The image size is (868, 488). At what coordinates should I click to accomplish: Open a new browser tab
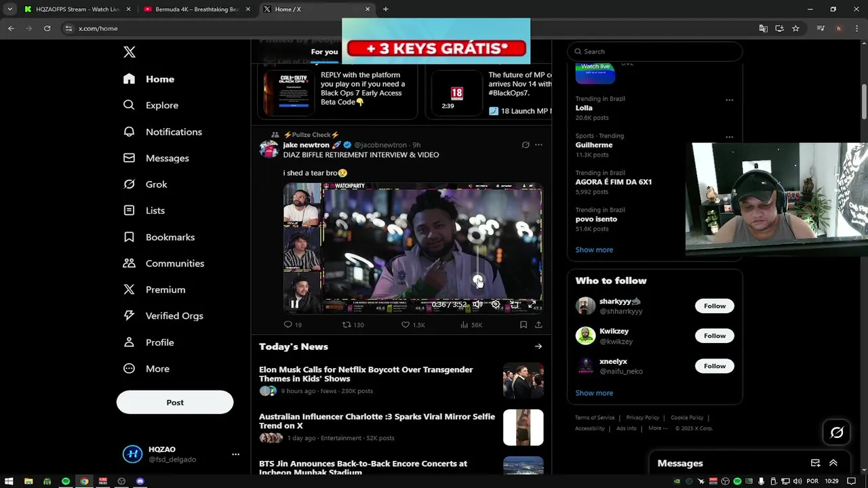[x=385, y=9]
